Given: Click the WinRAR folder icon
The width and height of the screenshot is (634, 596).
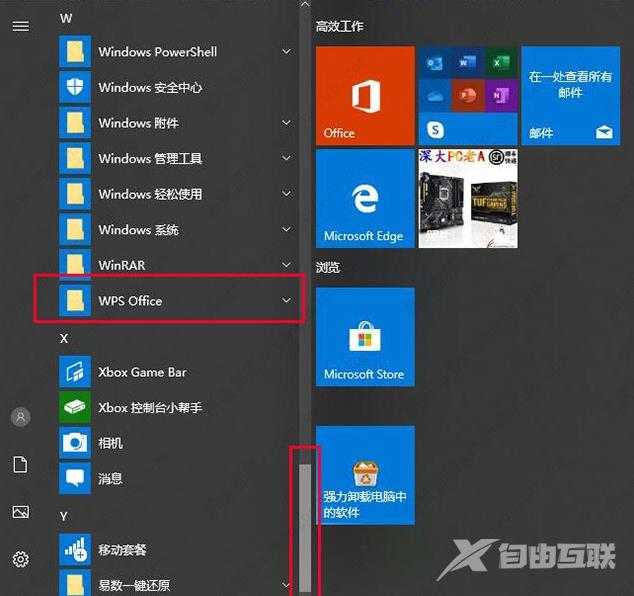Looking at the screenshot, I should click(x=75, y=265).
